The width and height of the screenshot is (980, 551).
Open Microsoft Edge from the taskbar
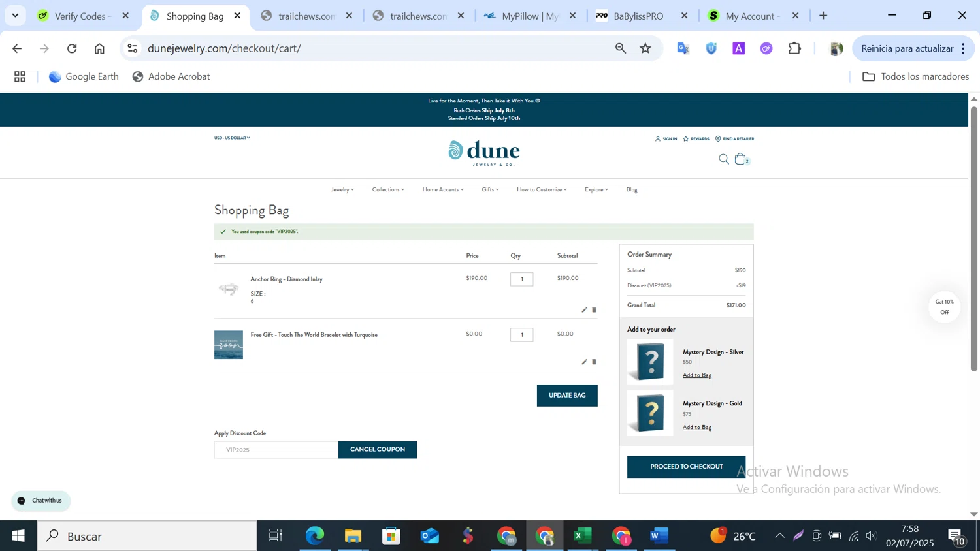point(314,536)
